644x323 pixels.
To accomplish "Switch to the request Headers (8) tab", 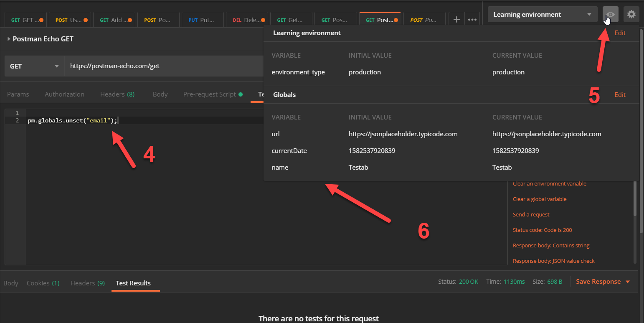I will tap(117, 94).
